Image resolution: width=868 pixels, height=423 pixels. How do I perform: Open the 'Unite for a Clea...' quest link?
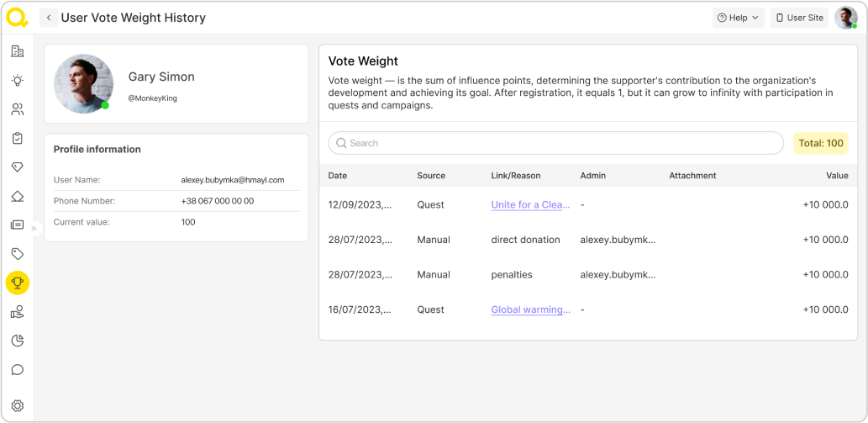pos(531,204)
